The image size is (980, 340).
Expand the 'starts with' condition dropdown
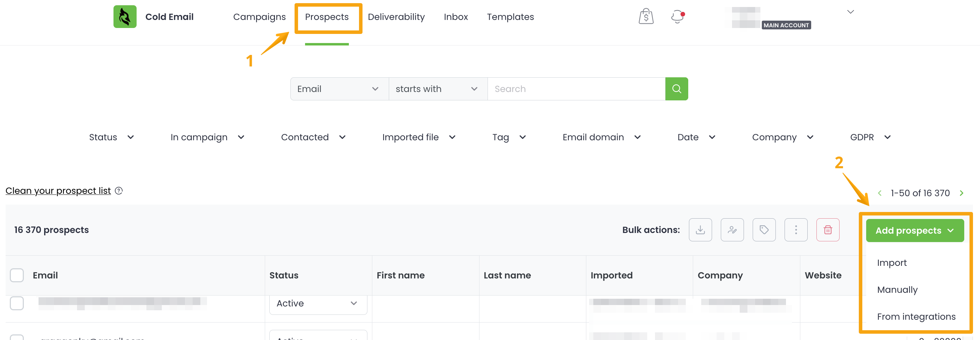tap(437, 88)
